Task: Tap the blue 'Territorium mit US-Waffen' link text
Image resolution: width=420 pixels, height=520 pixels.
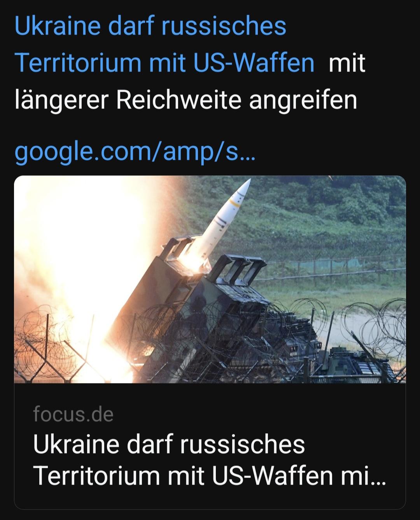Action: click(164, 63)
